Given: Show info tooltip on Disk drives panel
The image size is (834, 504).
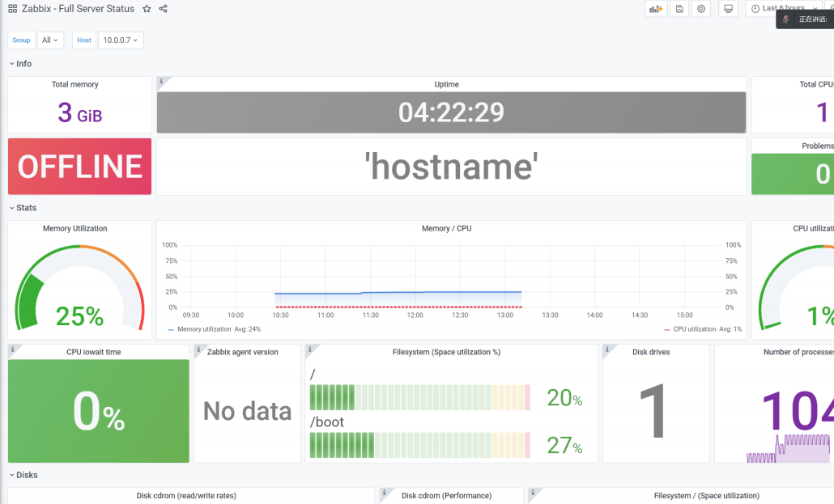Looking at the screenshot, I should pos(607,349).
